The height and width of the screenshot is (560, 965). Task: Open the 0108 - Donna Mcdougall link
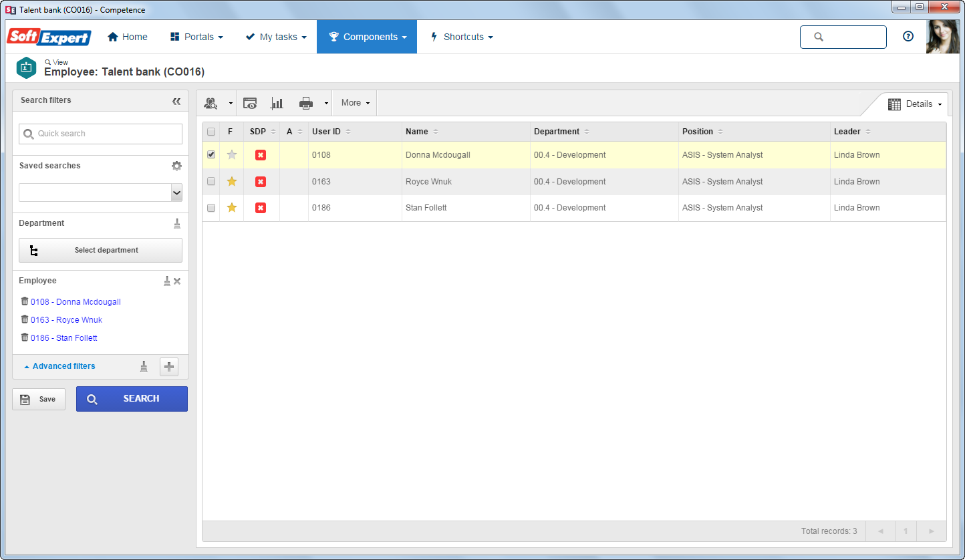pos(76,302)
